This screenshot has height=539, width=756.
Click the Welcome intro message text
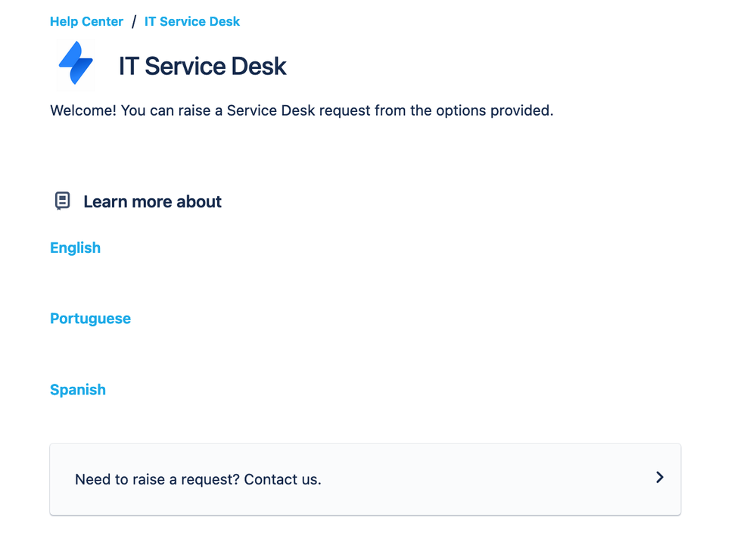point(301,111)
